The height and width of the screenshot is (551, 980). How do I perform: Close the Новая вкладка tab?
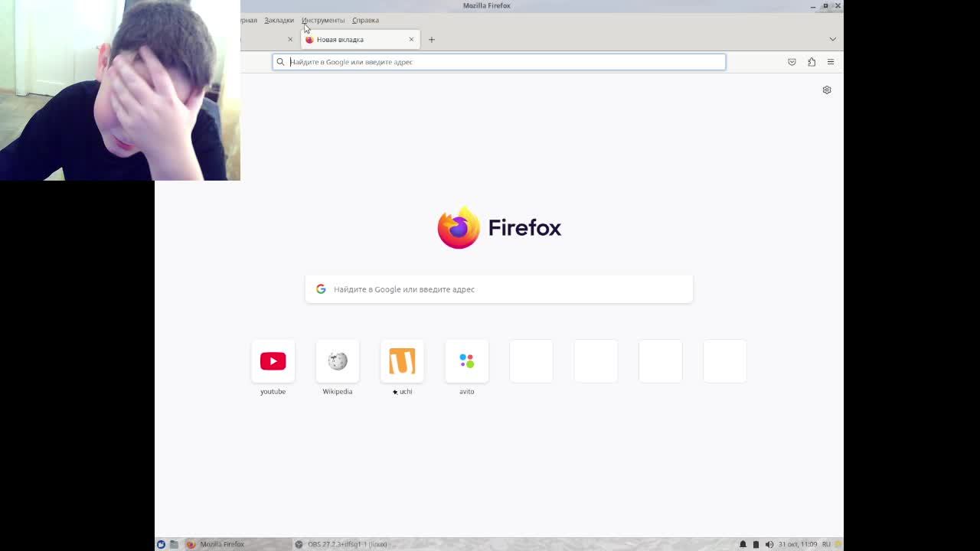(x=411, y=40)
